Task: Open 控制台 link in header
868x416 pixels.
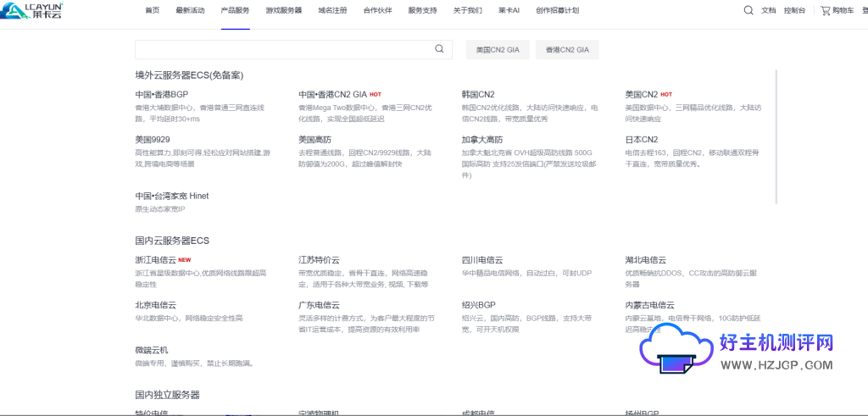Action: pos(794,10)
